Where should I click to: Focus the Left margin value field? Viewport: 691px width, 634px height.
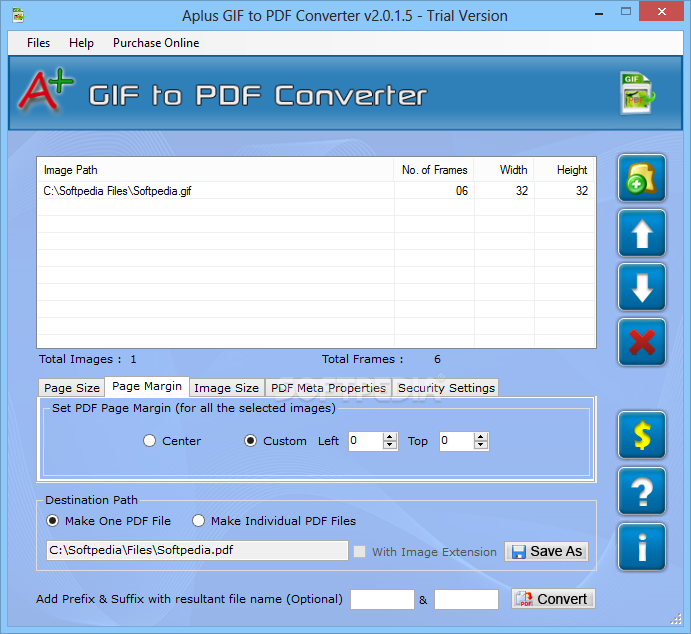click(366, 441)
